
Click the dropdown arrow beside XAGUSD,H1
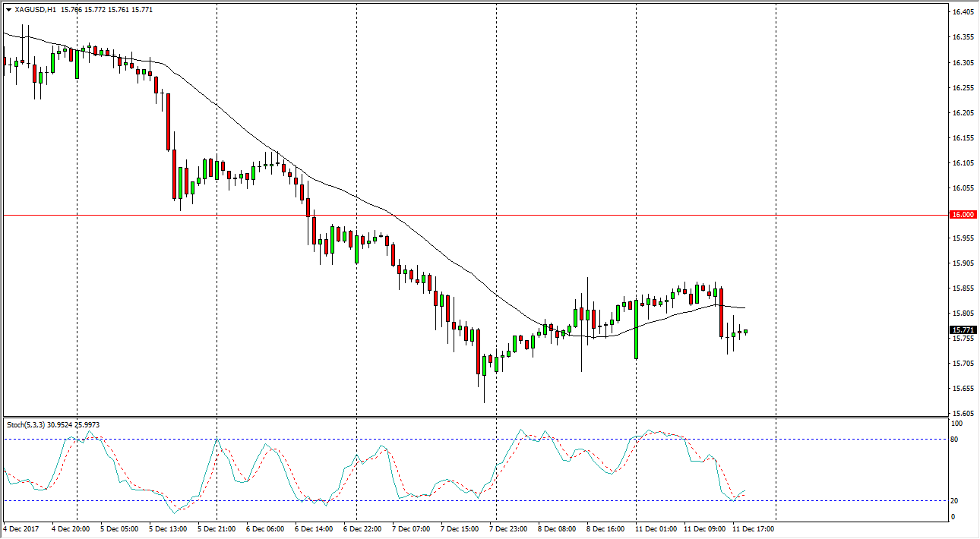[x=8, y=10]
